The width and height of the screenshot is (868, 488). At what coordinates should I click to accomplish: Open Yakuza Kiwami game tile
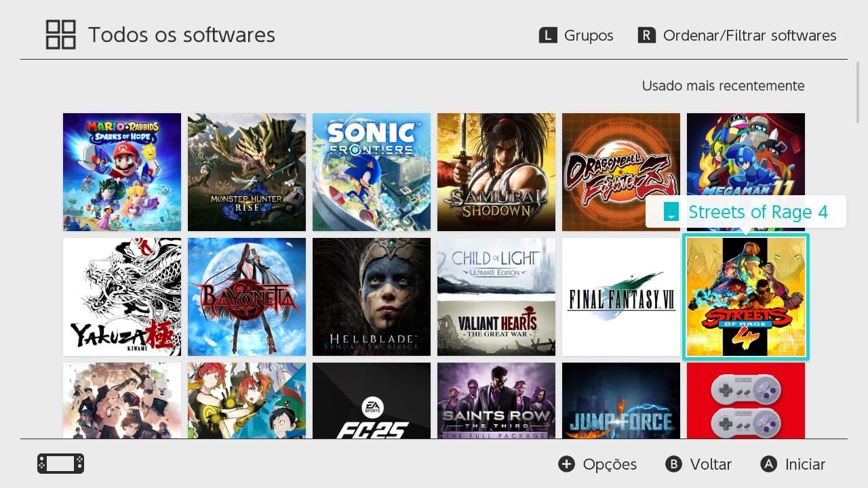coord(122,297)
